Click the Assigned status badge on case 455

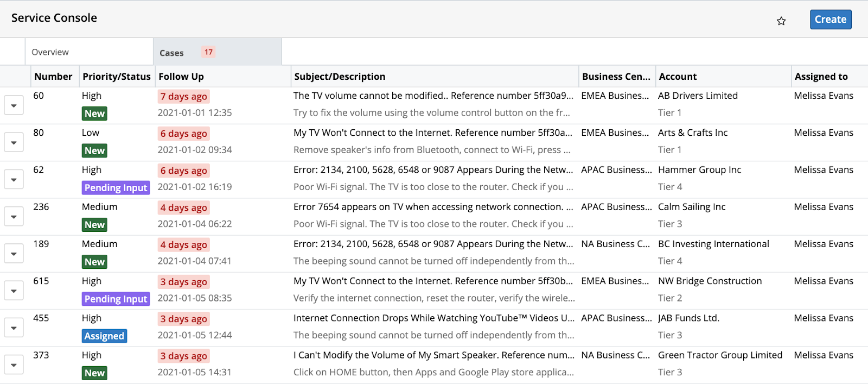pos(104,336)
